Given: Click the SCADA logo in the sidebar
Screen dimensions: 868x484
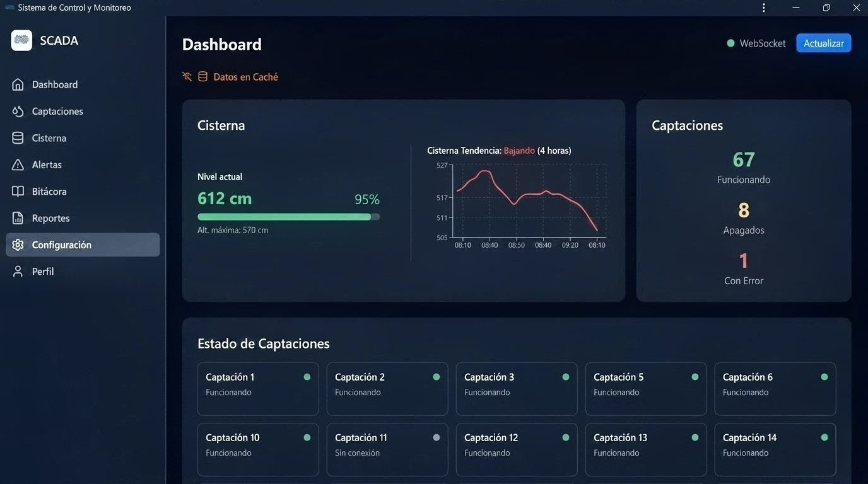Looking at the screenshot, I should [x=21, y=40].
